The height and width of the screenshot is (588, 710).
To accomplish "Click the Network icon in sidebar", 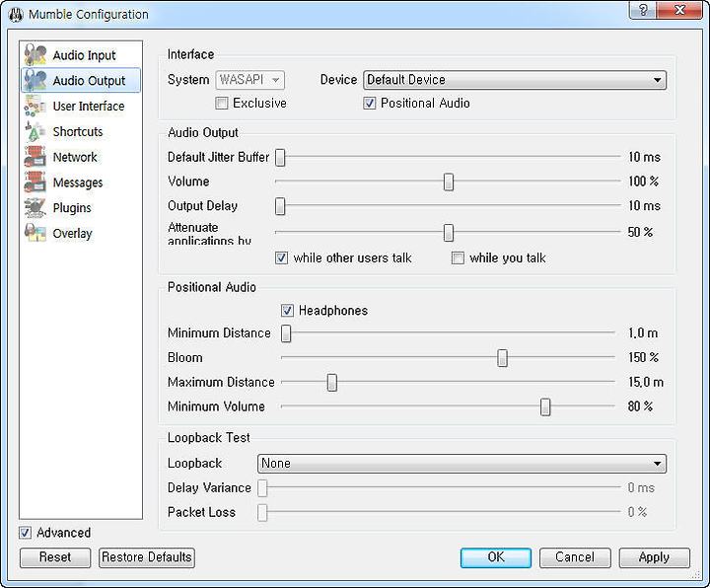I will pos(35,157).
